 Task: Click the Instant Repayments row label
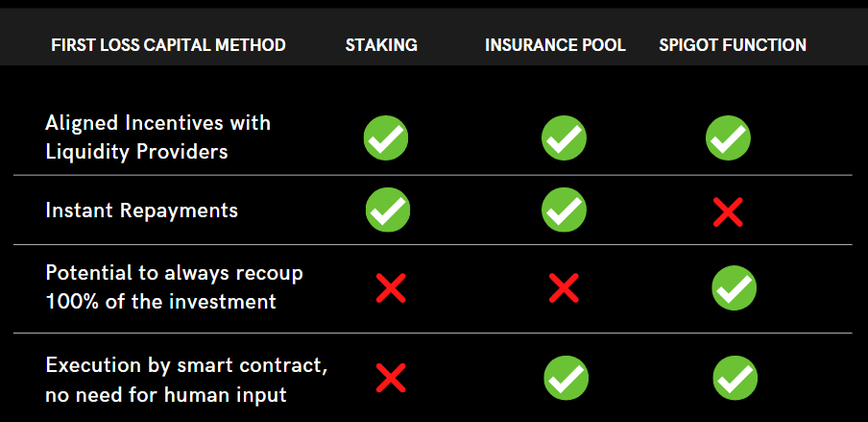(x=142, y=211)
